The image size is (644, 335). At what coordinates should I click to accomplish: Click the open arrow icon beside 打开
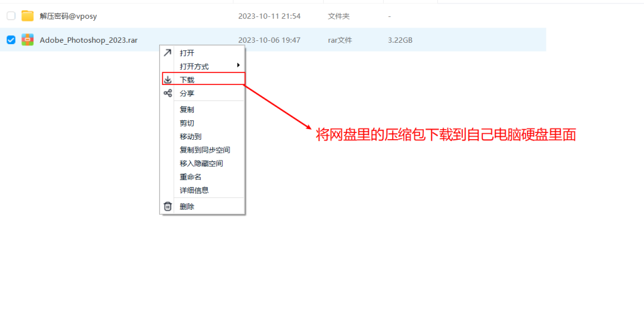point(167,53)
